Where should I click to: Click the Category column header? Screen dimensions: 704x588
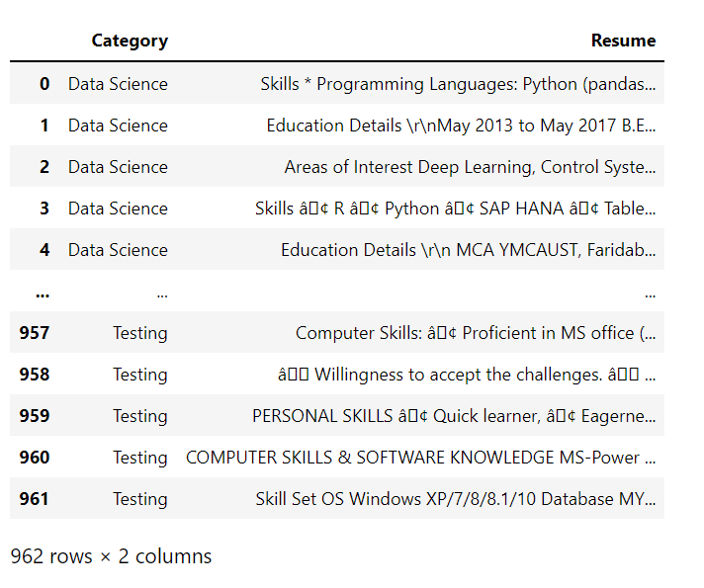point(130,41)
